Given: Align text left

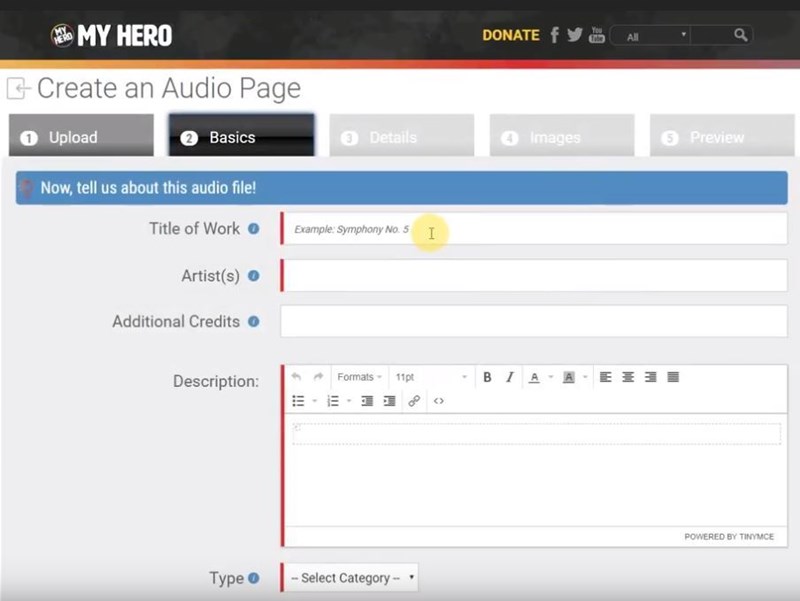Looking at the screenshot, I should pyautogui.click(x=606, y=377).
